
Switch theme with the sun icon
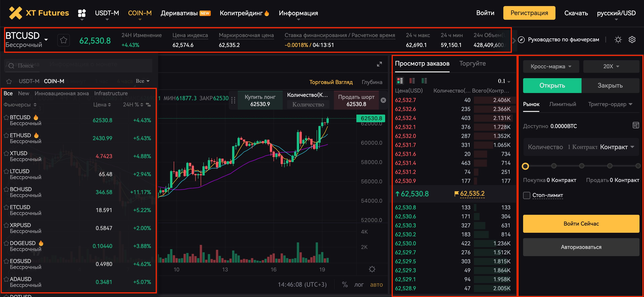pyautogui.click(x=618, y=40)
